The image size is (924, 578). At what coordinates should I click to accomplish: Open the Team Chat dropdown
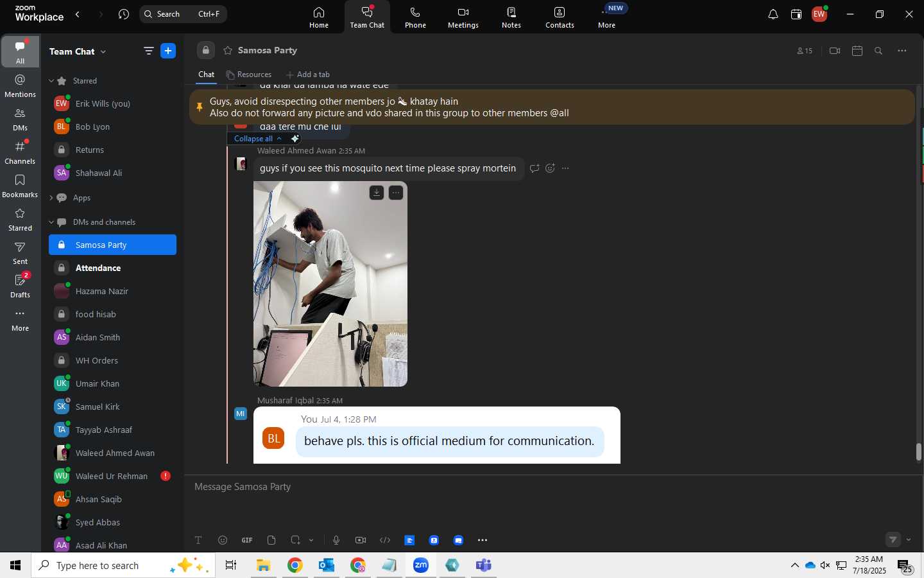pyautogui.click(x=78, y=51)
